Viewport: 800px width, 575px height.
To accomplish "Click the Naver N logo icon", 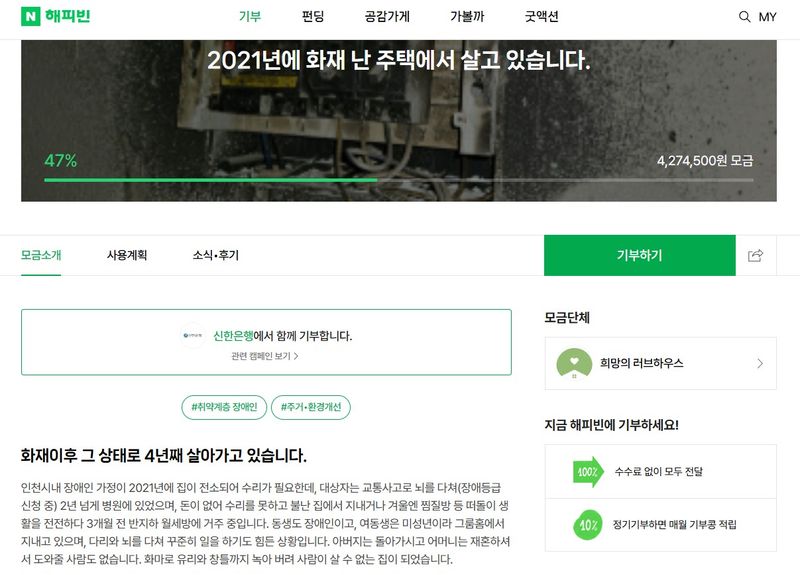I will click(x=31, y=16).
